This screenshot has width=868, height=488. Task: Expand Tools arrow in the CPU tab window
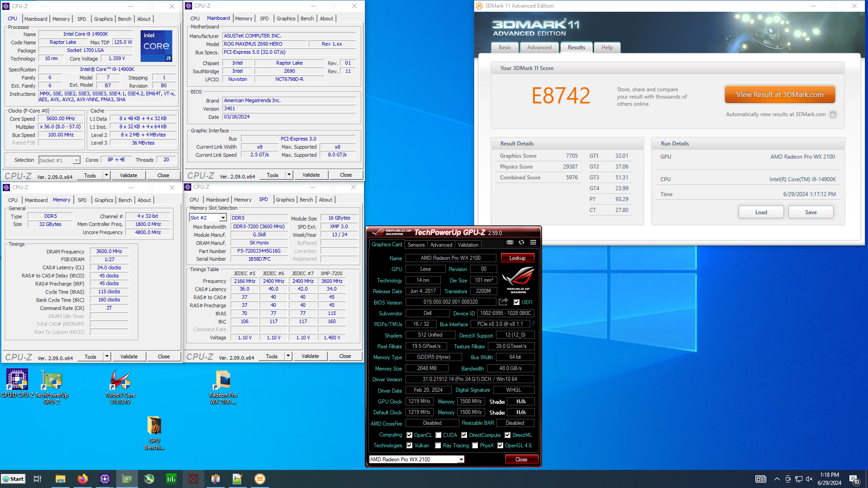pyautogui.click(x=106, y=175)
